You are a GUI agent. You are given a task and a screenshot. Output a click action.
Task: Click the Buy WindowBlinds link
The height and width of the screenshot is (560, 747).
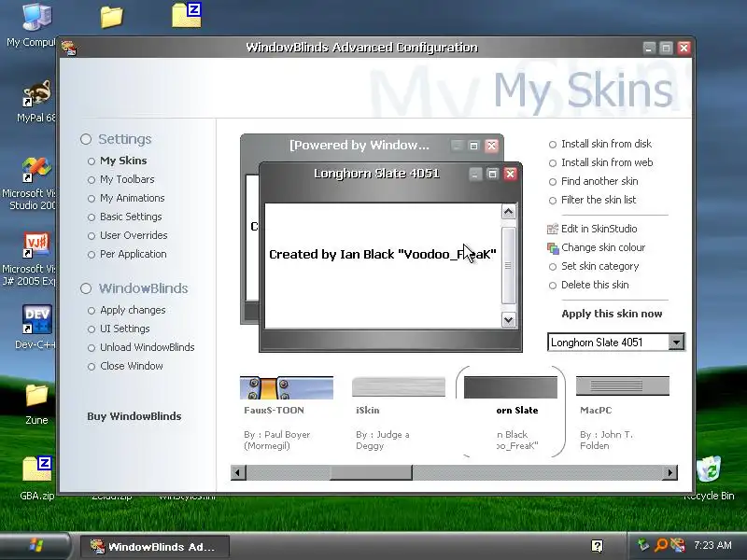(134, 416)
